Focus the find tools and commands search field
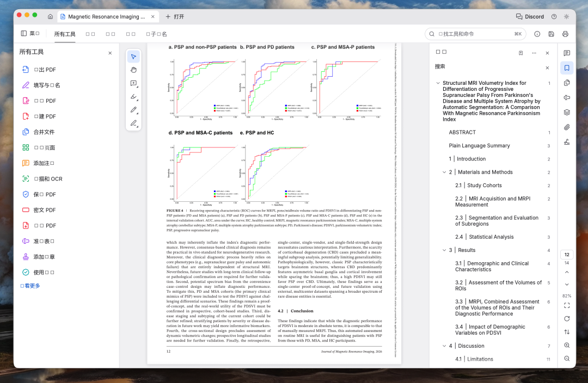This screenshot has height=383, width=588. pyautogui.click(x=475, y=34)
